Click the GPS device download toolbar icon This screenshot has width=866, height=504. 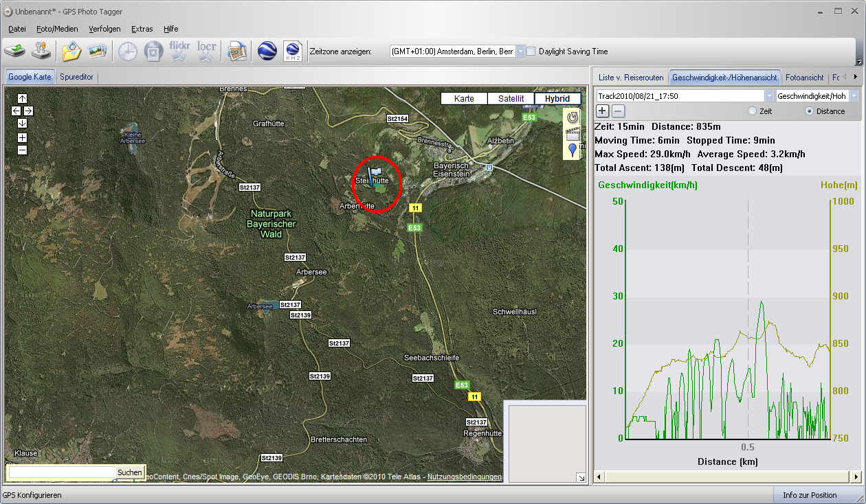click(x=15, y=51)
